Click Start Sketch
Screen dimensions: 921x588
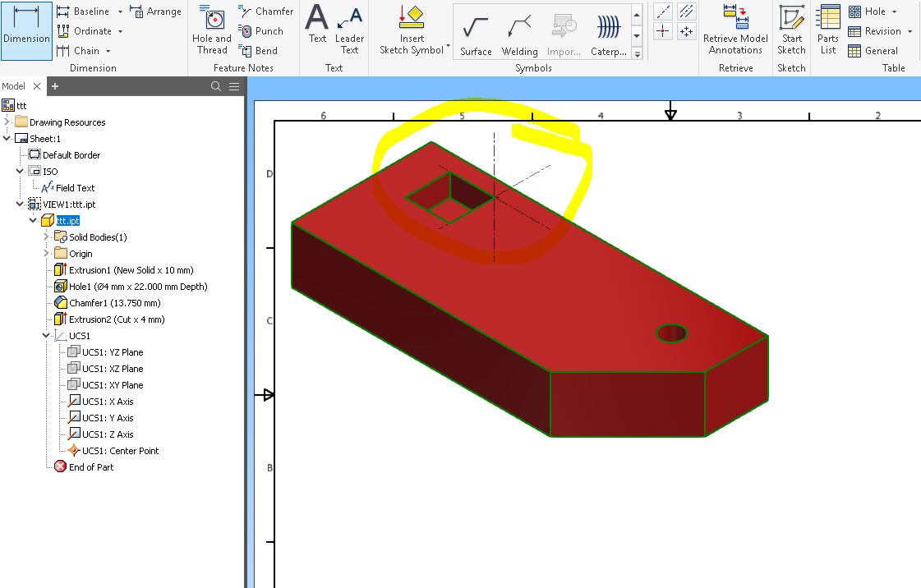pyautogui.click(x=791, y=30)
